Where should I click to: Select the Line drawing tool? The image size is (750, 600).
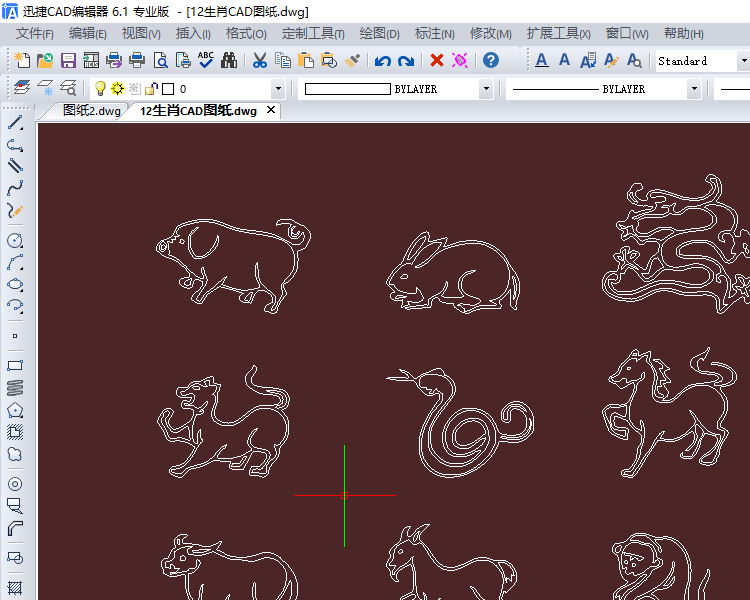(15, 122)
